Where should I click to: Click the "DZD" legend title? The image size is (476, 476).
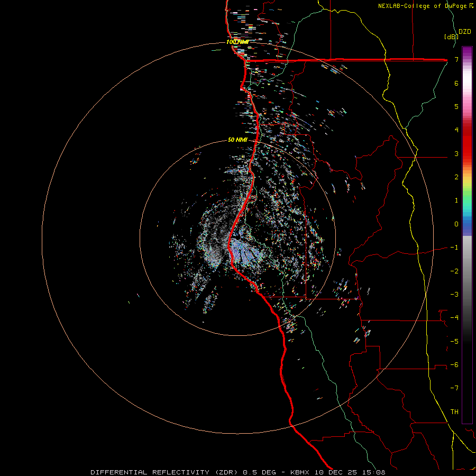click(x=465, y=32)
